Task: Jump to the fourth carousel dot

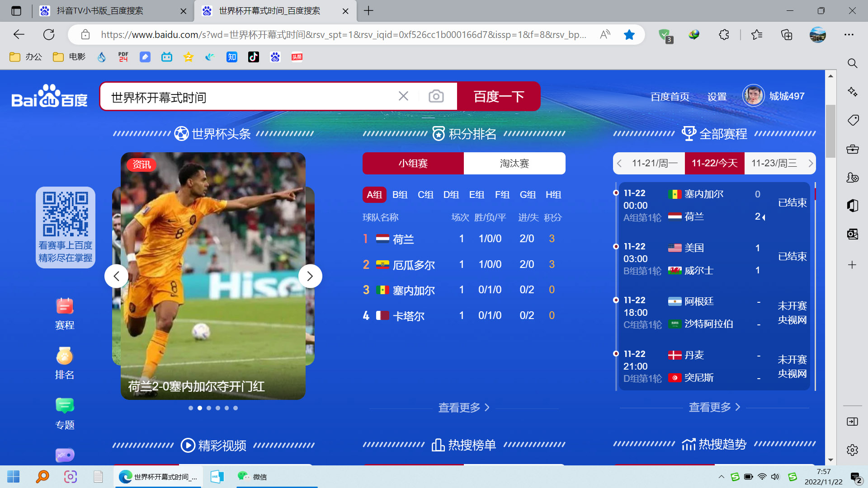Action: point(217,408)
